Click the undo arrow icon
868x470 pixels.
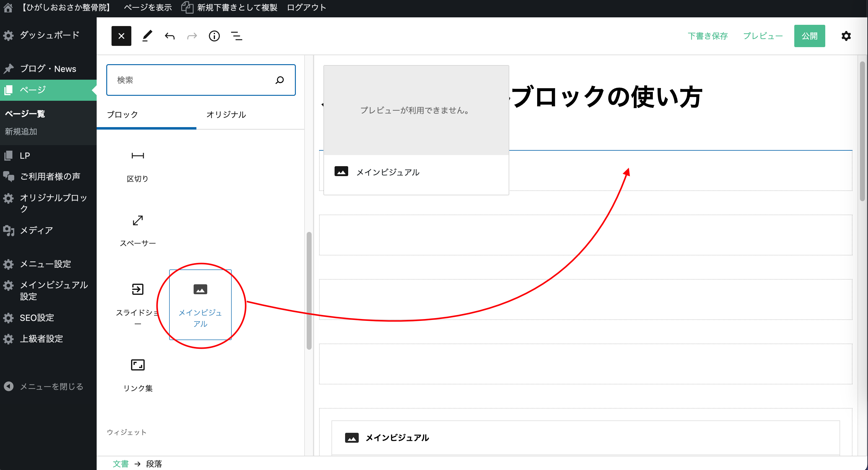coord(169,36)
